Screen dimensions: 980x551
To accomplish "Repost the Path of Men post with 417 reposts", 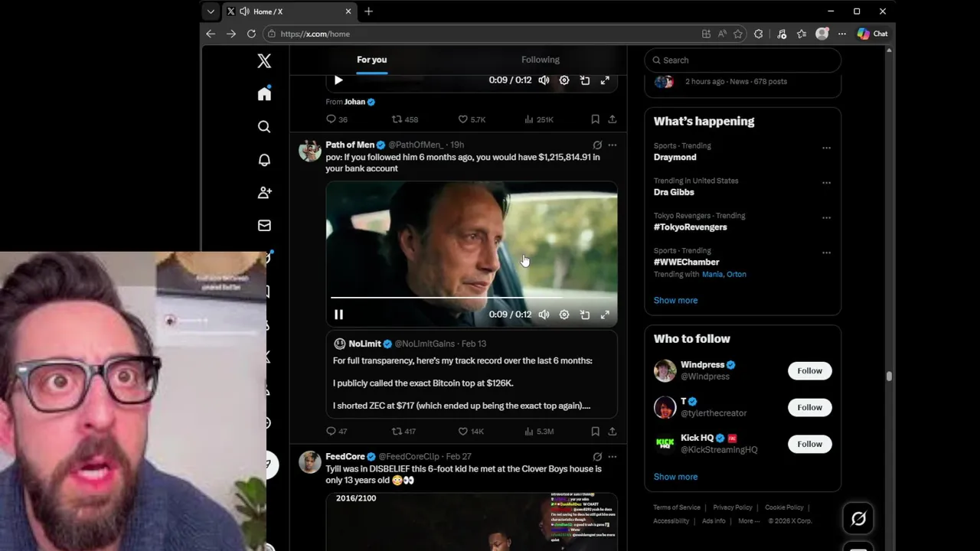I will click(403, 432).
